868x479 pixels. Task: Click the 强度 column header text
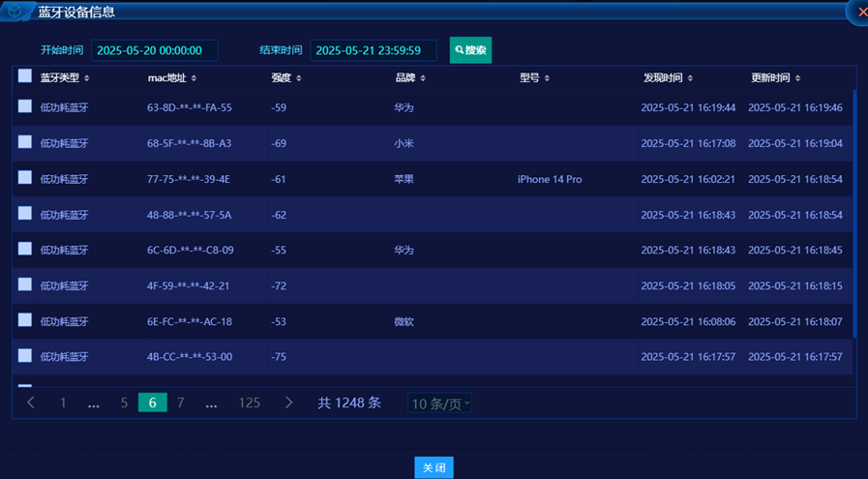click(282, 78)
